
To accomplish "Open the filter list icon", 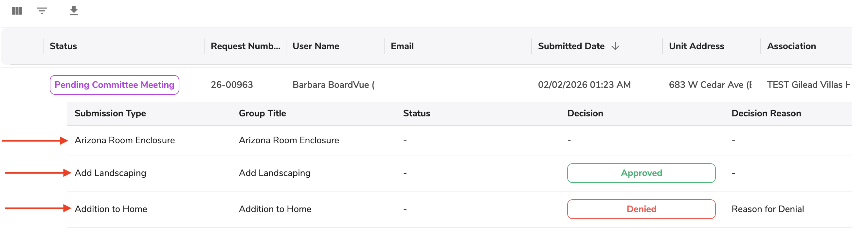I will (42, 11).
